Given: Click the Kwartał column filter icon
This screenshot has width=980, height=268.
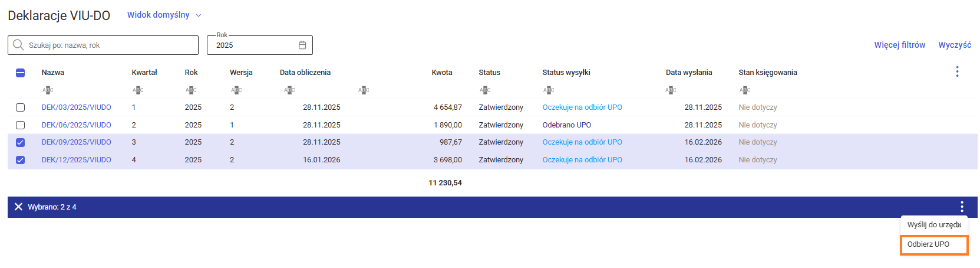Looking at the screenshot, I should (138, 90).
